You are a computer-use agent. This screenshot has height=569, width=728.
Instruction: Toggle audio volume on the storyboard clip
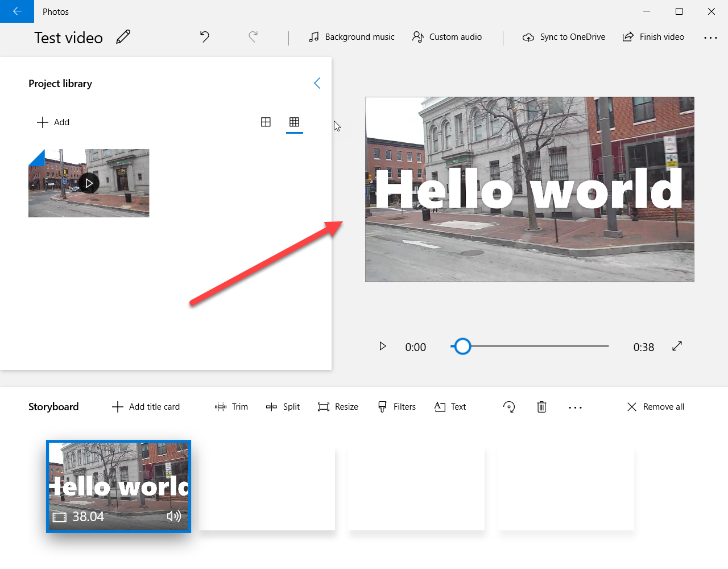coord(174,516)
